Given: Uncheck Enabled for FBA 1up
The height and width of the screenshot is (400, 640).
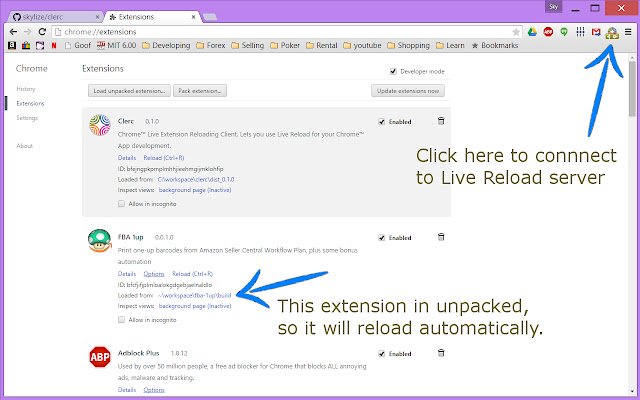Looking at the screenshot, I should coord(382,238).
